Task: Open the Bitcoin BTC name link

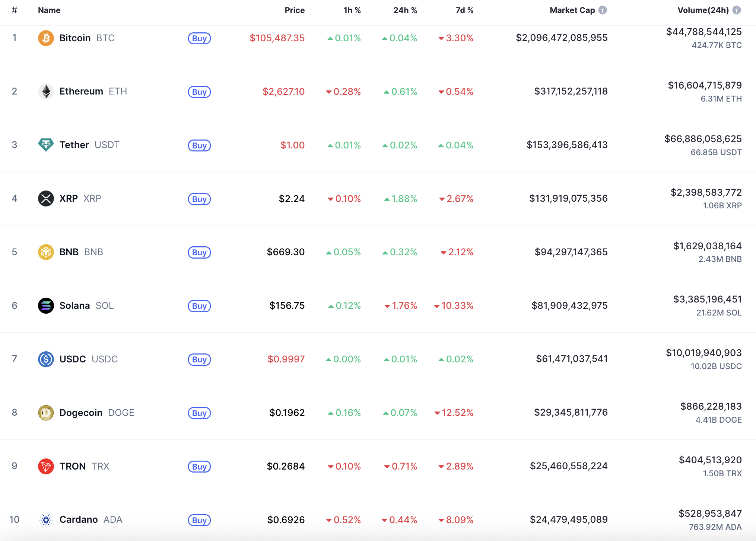Action: [87, 38]
